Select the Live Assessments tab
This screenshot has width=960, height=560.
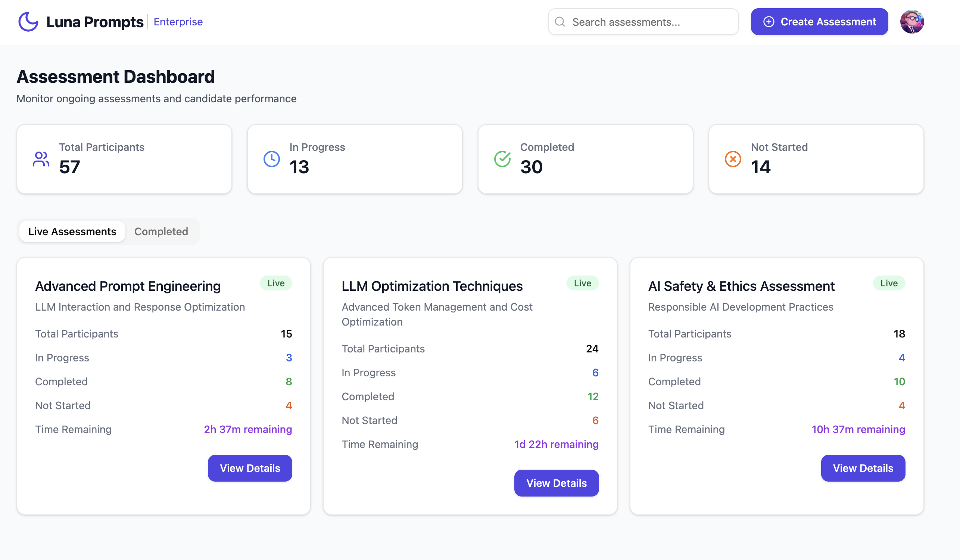click(72, 231)
